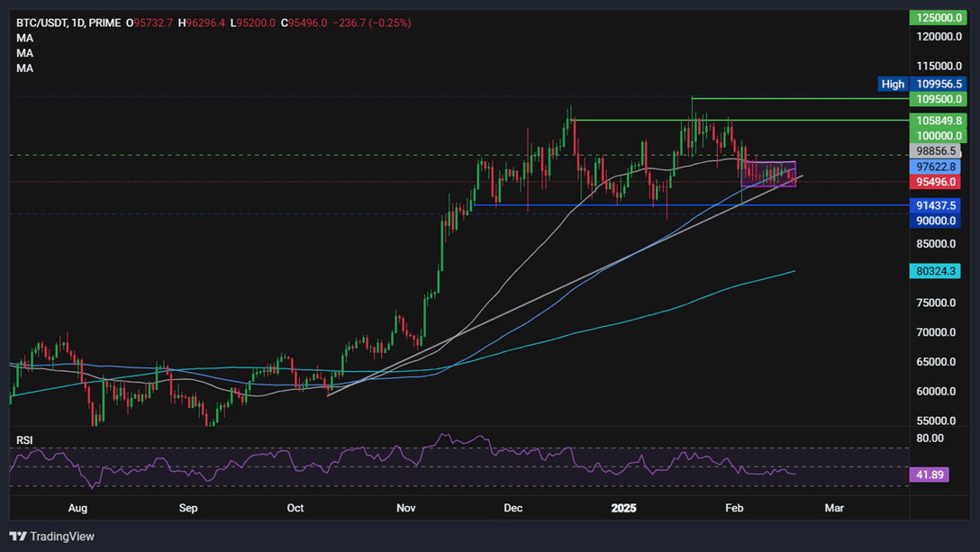Image resolution: width=980 pixels, height=552 pixels.
Task: Click the blue 91437.5 support label
Action: click(935, 205)
